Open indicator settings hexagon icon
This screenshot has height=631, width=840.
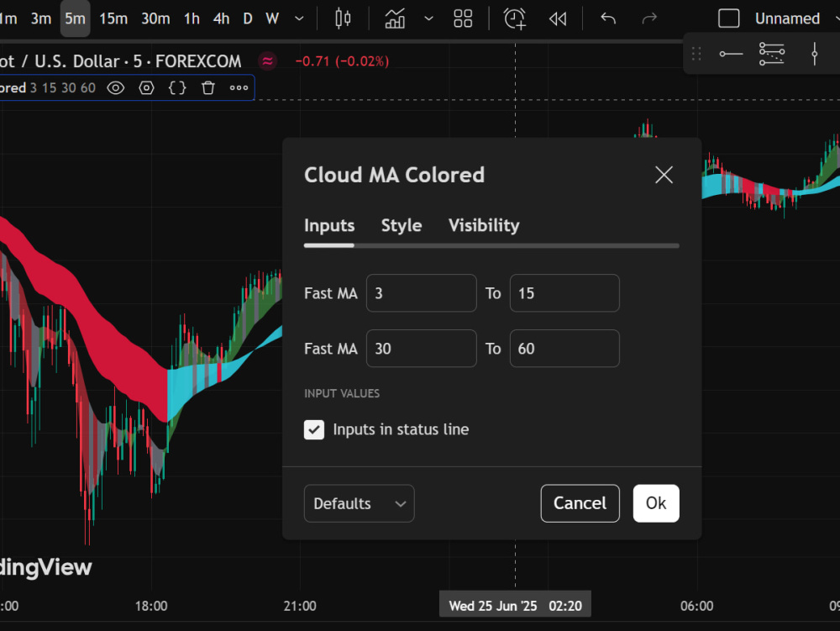point(146,88)
